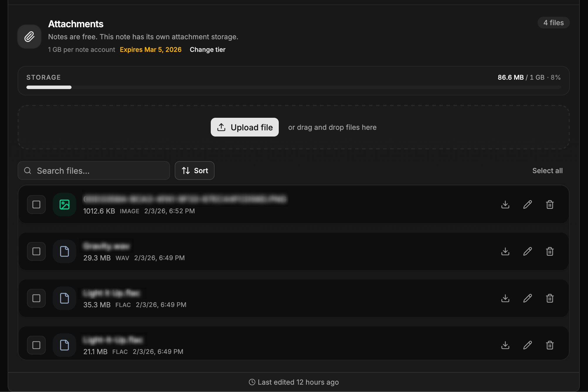The width and height of the screenshot is (588, 392).
Task: Open the green image file thumbnail icon
Action: [x=64, y=204]
